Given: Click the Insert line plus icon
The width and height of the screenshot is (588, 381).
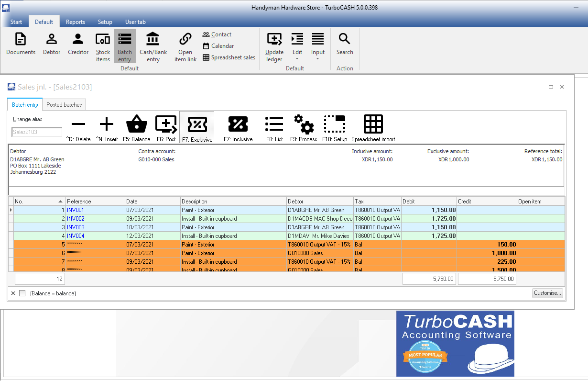Looking at the screenshot, I should pyautogui.click(x=107, y=128).
